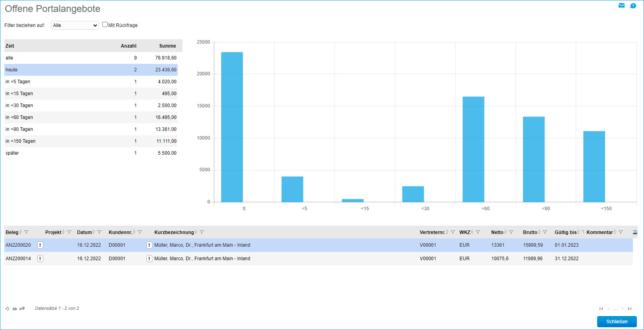Viewport: 644px width, 330px height.
Task: Click the chart bar for <150
Action: point(594,167)
